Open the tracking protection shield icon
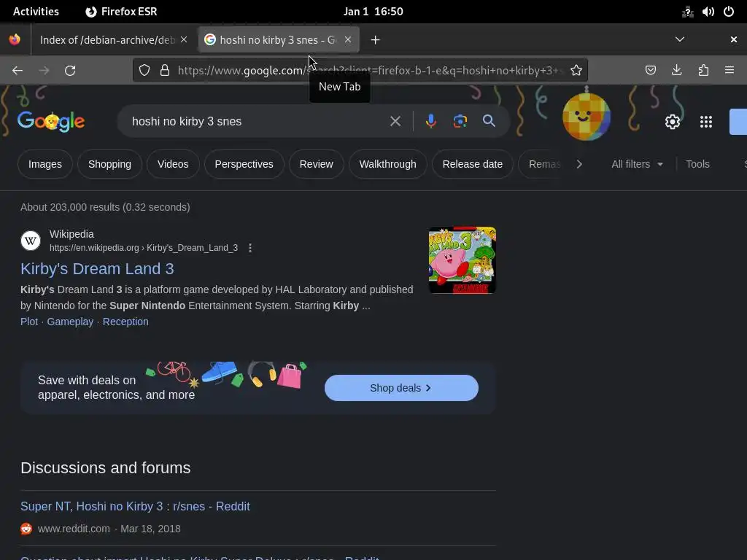Screen dimensions: 747x560 point(144,71)
